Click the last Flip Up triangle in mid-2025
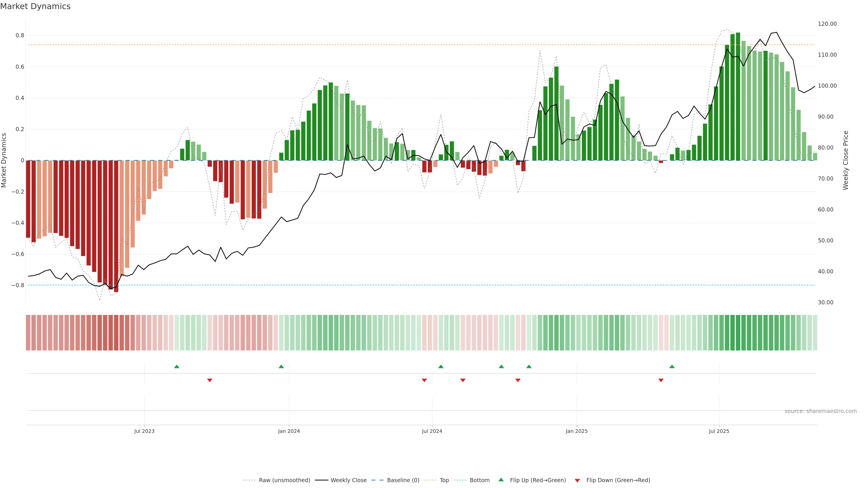This screenshot has height=488, width=868. click(x=672, y=366)
